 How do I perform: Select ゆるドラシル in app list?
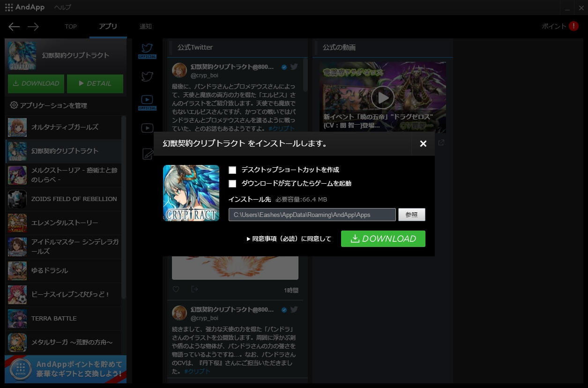click(x=63, y=270)
